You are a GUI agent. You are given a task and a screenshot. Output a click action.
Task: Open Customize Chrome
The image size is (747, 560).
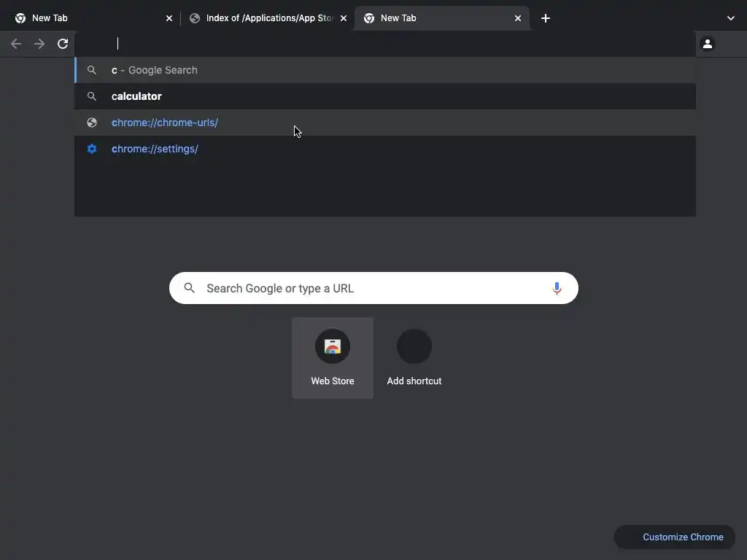(x=675, y=537)
